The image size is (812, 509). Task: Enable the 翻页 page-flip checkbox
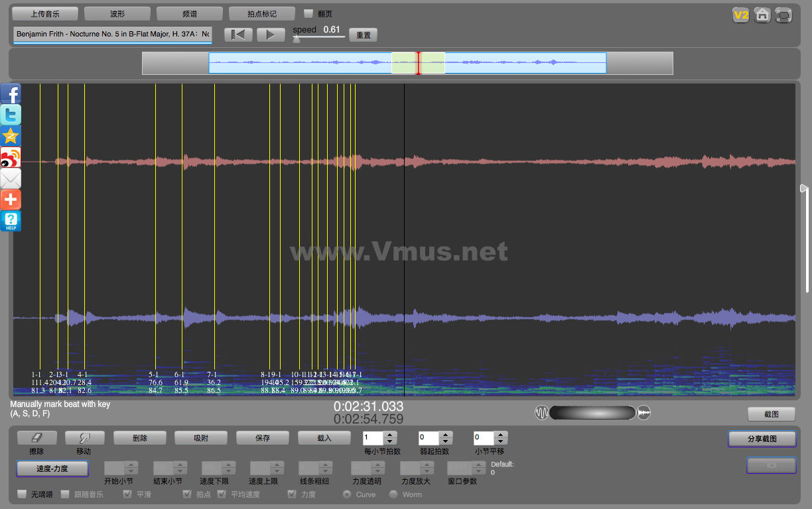[308, 13]
